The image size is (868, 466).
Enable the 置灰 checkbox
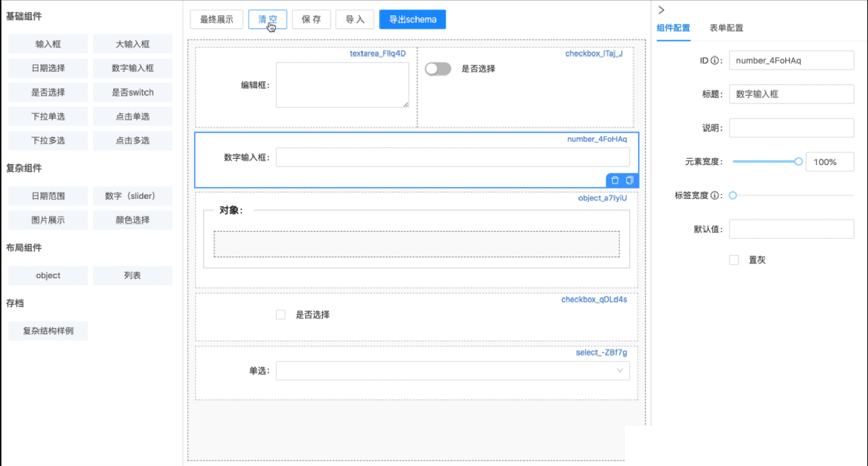[x=734, y=260]
